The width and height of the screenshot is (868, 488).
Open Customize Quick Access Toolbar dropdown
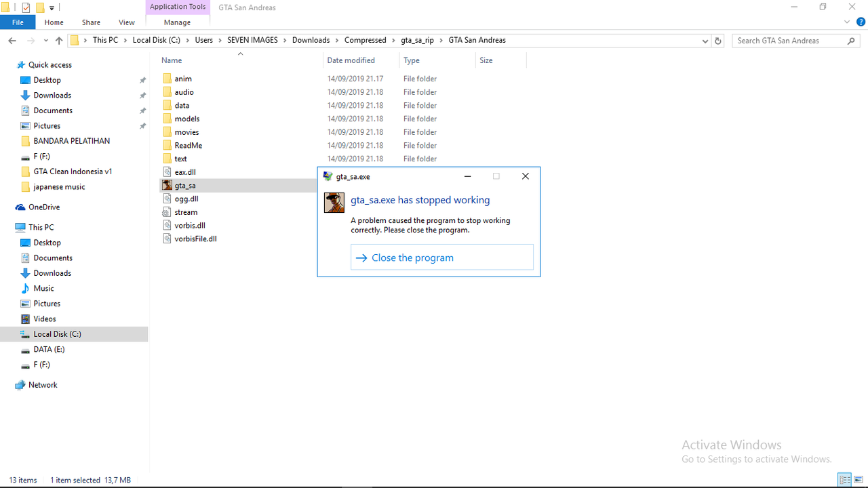(x=52, y=8)
